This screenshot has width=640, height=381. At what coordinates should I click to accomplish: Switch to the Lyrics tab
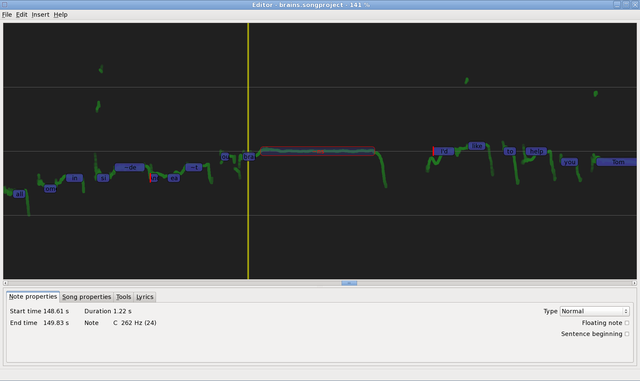click(x=144, y=297)
